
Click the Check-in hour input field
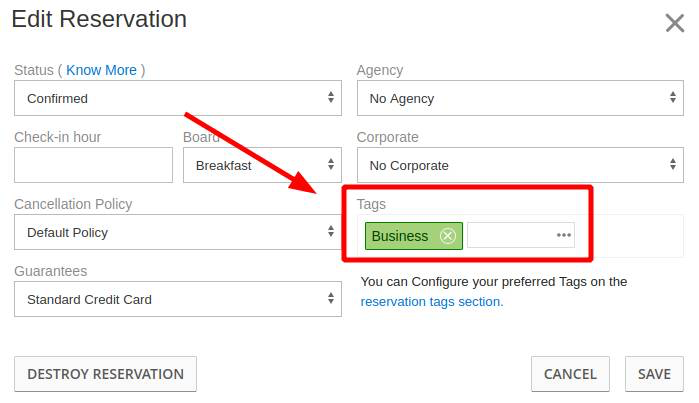tap(93, 165)
